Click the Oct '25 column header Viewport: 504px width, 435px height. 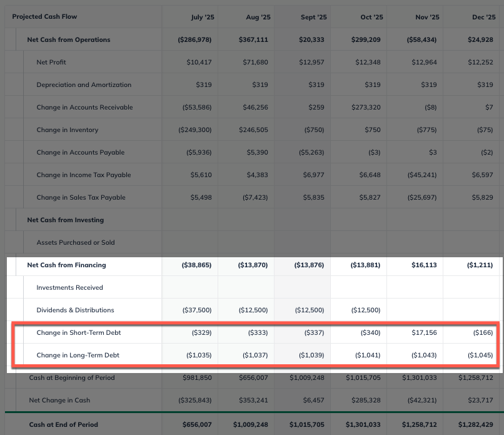(371, 17)
